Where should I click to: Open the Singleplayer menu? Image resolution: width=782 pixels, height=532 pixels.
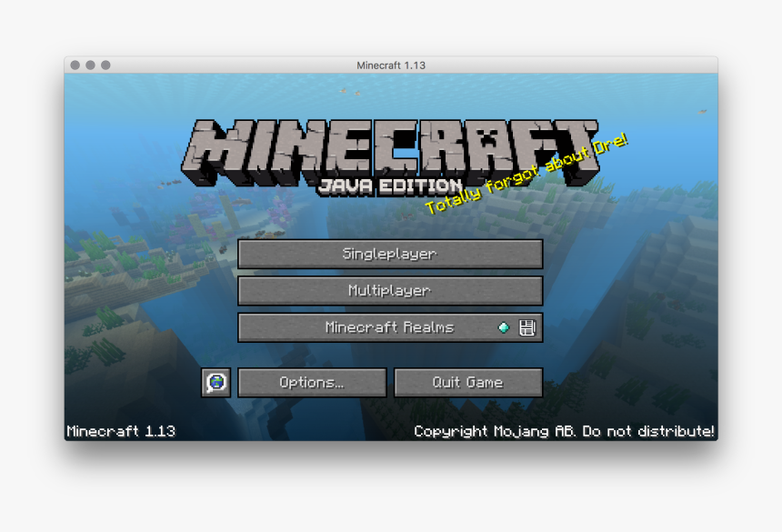tap(390, 254)
